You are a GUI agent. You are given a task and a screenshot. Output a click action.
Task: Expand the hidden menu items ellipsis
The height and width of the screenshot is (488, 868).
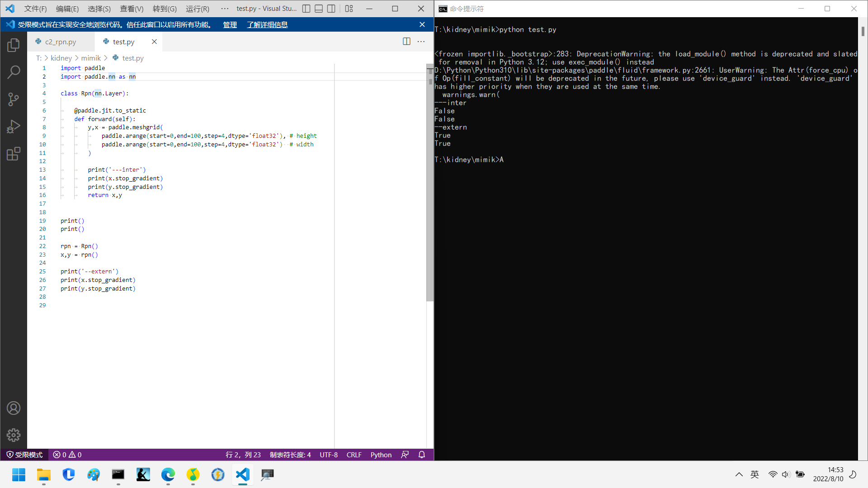[225, 9]
